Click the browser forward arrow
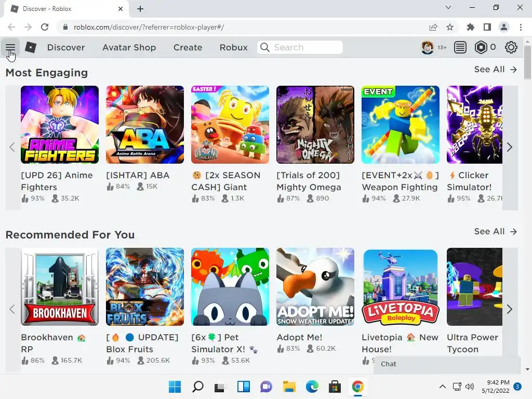The width and height of the screenshot is (532, 399). point(28,27)
